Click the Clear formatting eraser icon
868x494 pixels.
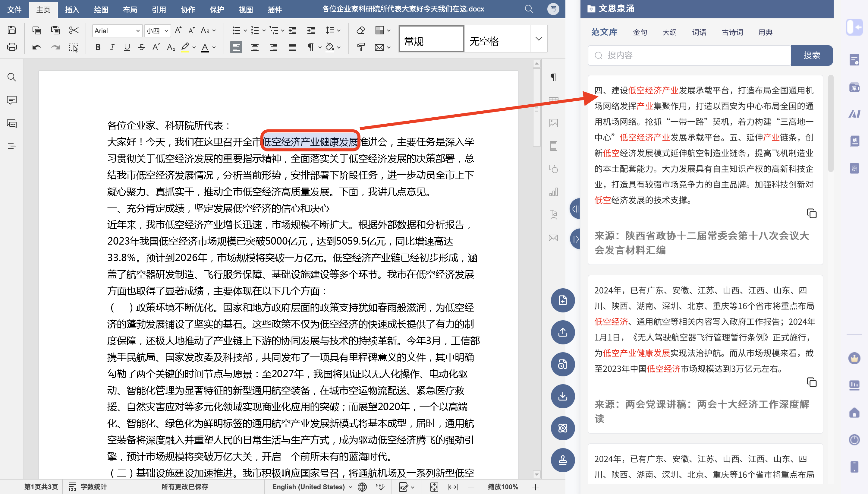click(361, 30)
